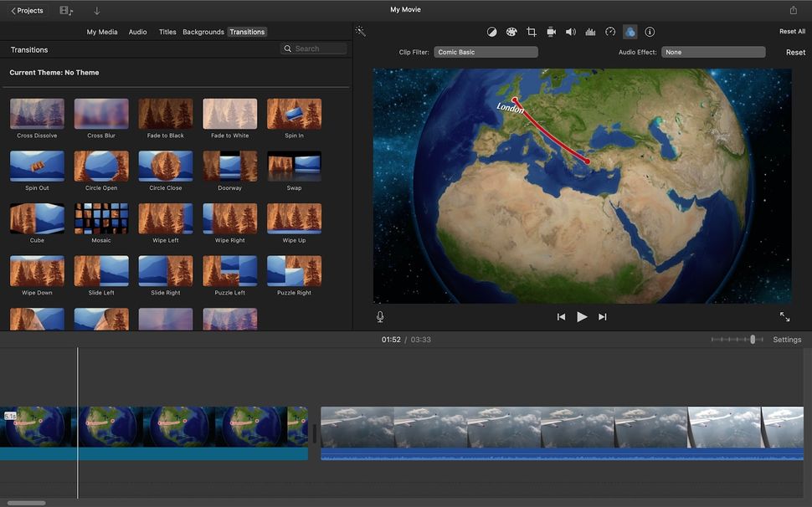
Task: Open the import media down-arrow control
Action: coord(98,10)
